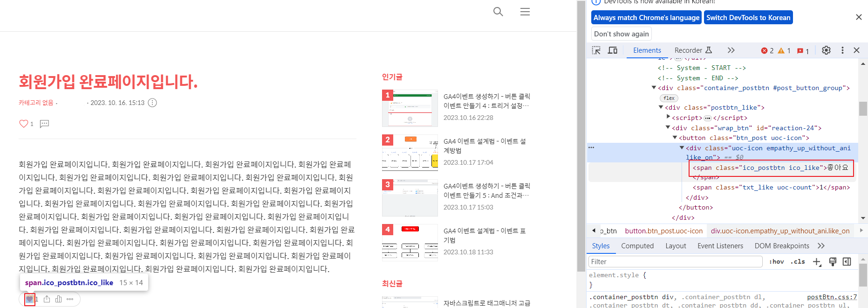This screenshot has height=308, width=868.
Task: Open the postBtn.css:7 source link
Action: (x=832, y=297)
